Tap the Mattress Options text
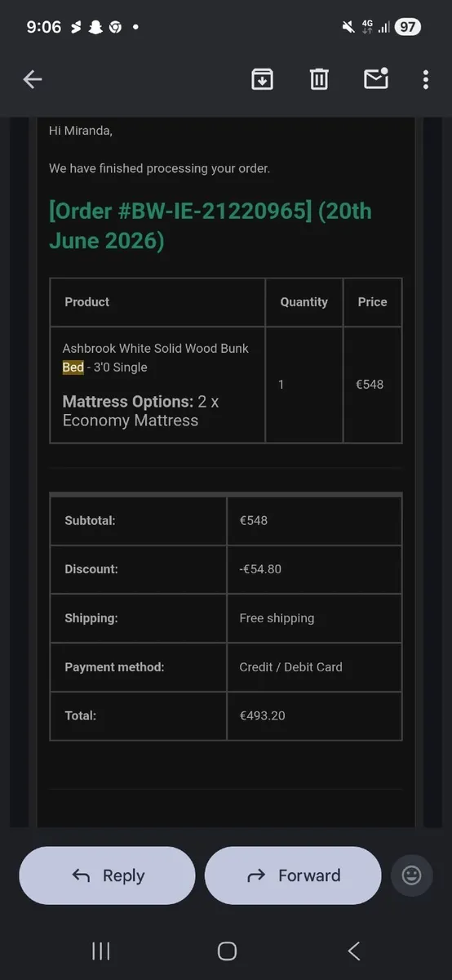The image size is (452, 980). (x=127, y=402)
